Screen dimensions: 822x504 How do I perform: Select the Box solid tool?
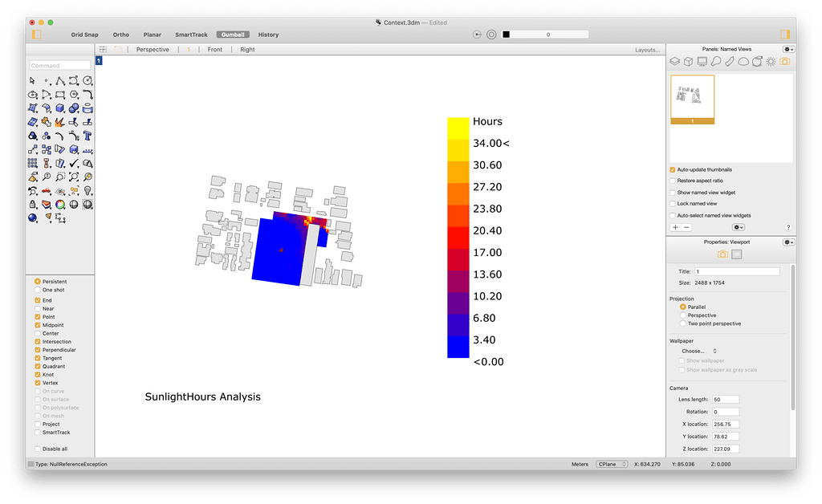click(x=60, y=108)
